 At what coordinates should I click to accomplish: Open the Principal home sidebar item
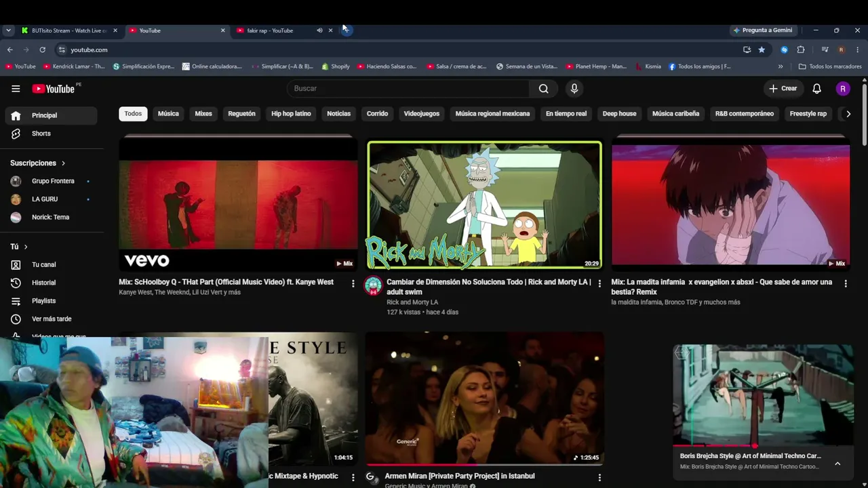pyautogui.click(x=51, y=115)
